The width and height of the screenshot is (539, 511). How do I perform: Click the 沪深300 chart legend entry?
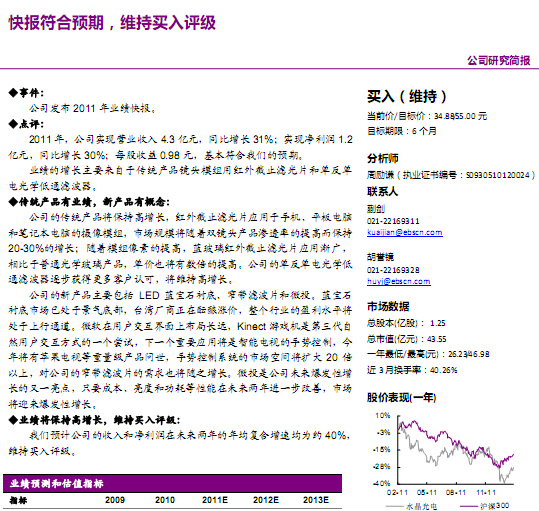tap(485, 506)
